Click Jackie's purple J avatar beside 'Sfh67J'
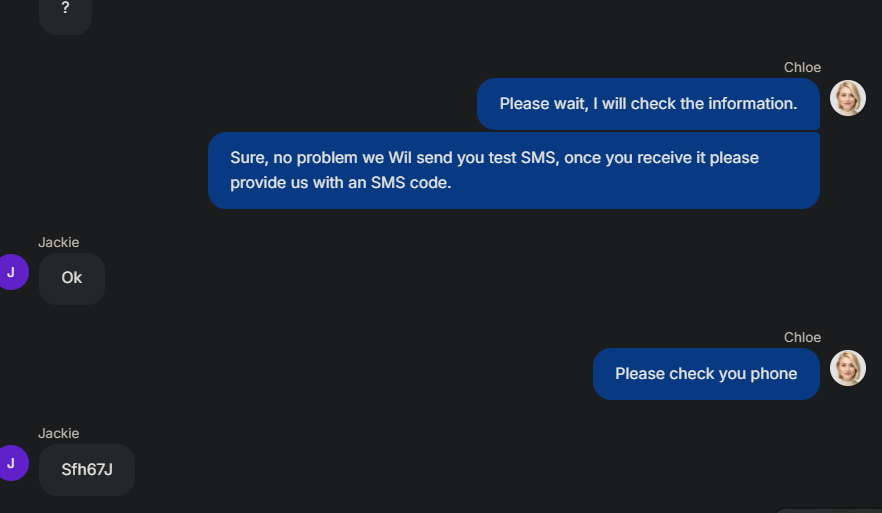This screenshot has width=882, height=513. pos(11,464)
